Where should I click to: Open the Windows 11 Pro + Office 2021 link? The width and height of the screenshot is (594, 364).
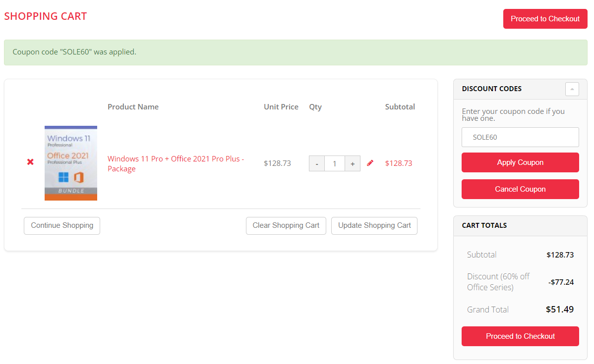click(176, 163)
